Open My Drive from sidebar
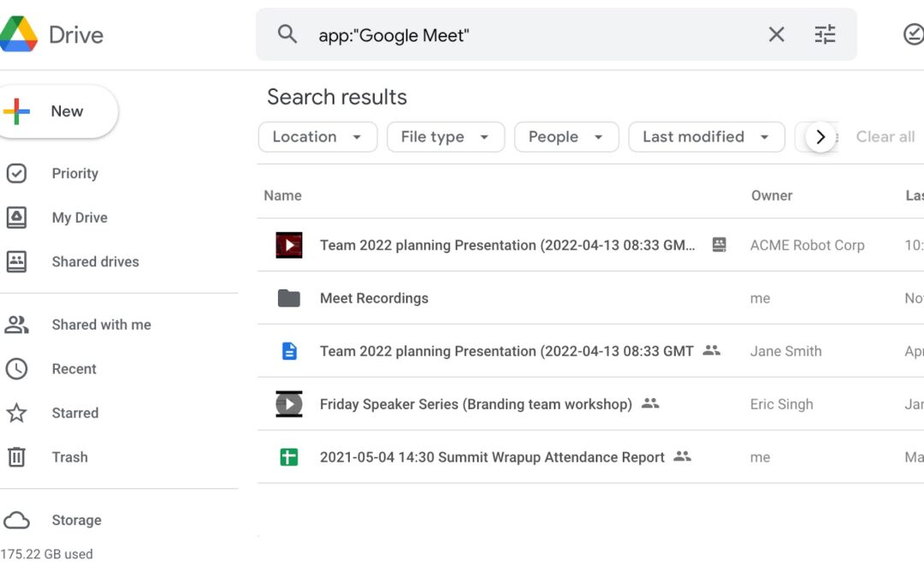This screenshot has width=924, height=578. point(80,217)
